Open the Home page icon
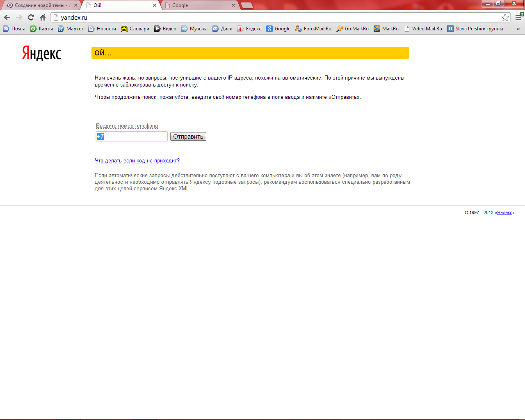 coord(43,17)
